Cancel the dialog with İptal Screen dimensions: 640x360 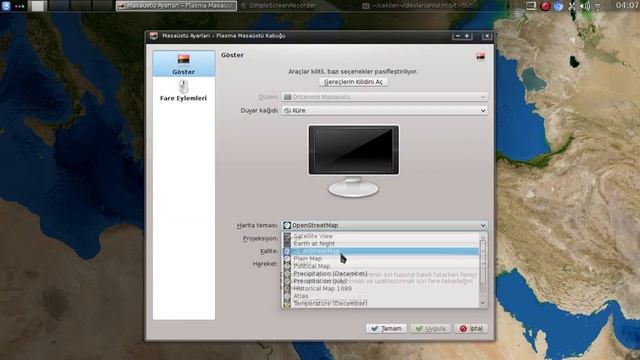pyautogui.click(x=471, y=329)
